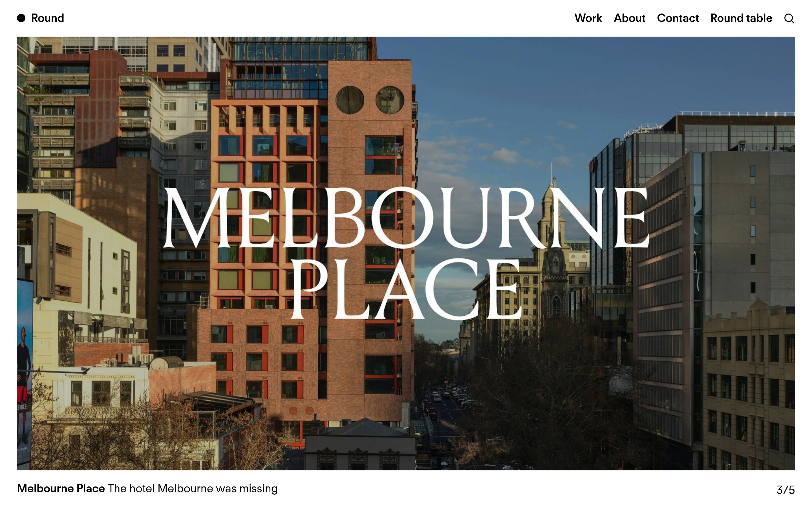Screen dimensions: 812x507
Task: Click the Round wordmark in the header
Action: 47,18
